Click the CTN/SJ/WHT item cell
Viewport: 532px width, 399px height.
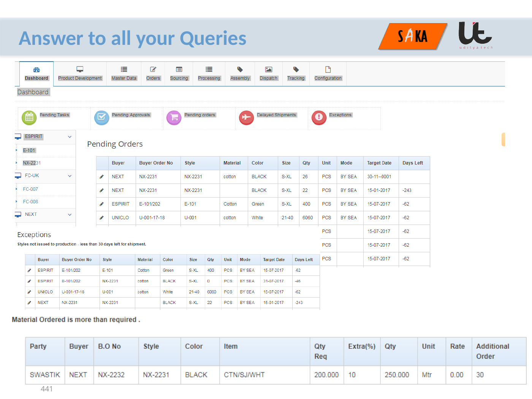[x=265, y=375]
